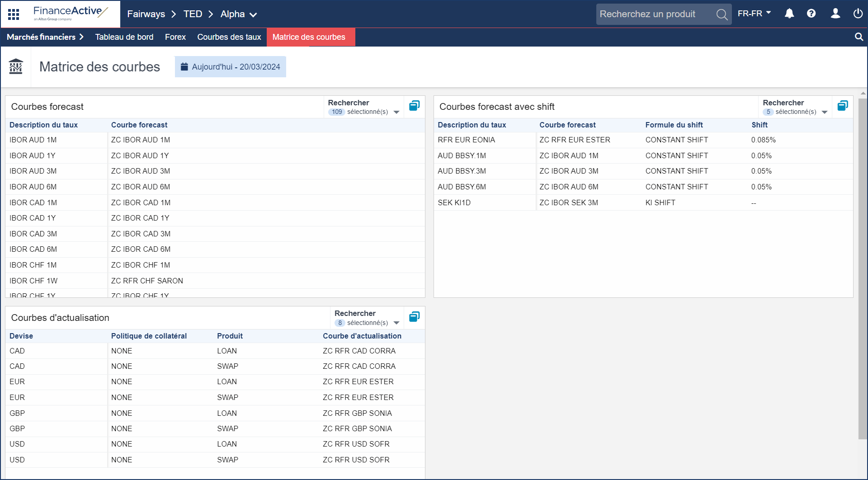This screenshot has height=480, width=868.
Task: Click the ZC RFR CHF SARON cell
Action: click(147, 281)
